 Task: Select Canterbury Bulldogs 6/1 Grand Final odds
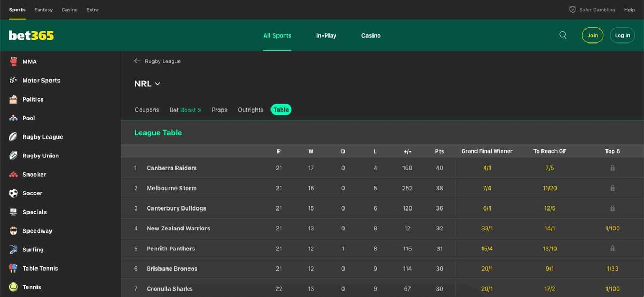click(487, 208)
